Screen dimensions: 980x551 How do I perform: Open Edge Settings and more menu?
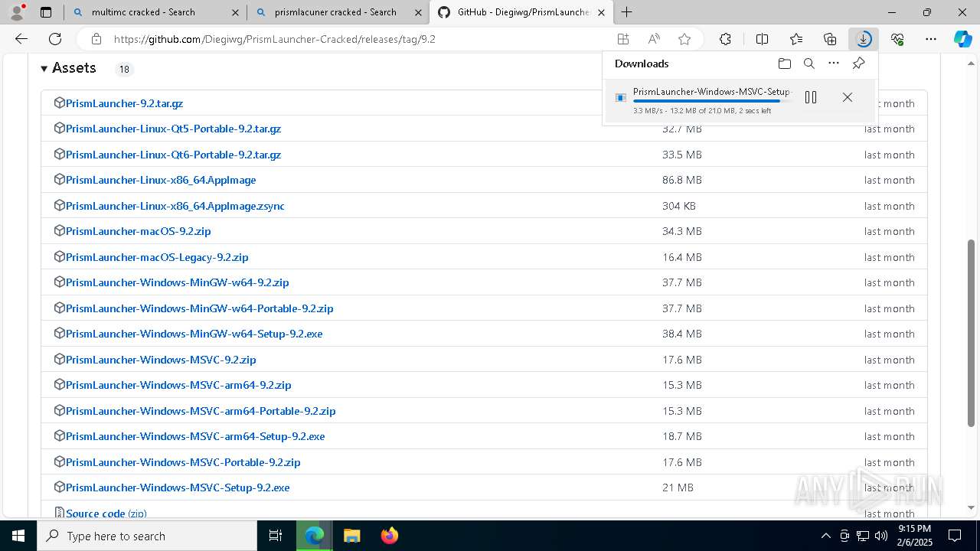(x=931, y=39)
